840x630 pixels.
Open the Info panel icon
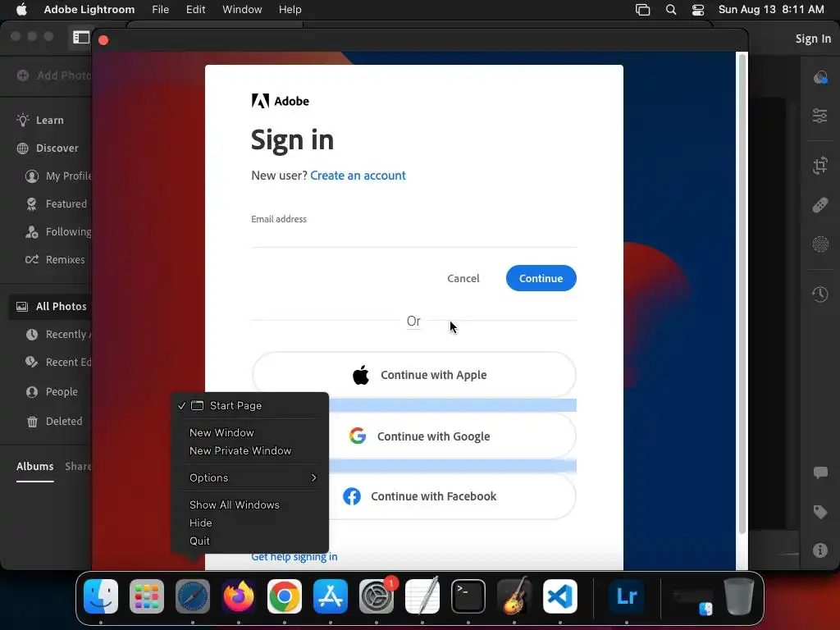coord(819,550)
